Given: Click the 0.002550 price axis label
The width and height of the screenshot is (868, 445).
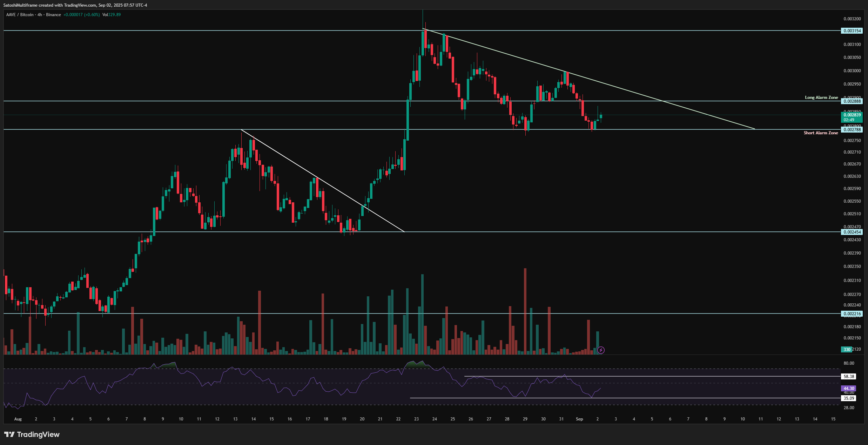Looking at the screenshot, I should 852,201.
